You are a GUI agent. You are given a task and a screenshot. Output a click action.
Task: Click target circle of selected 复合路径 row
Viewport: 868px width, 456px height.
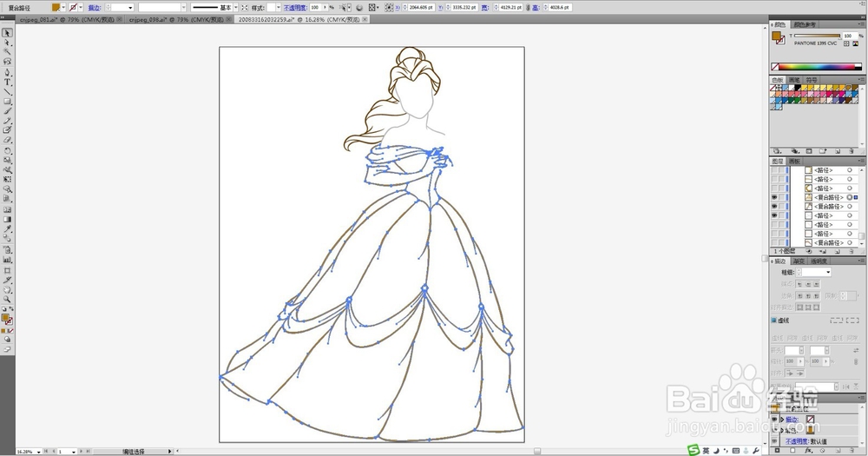coord(850,197)
